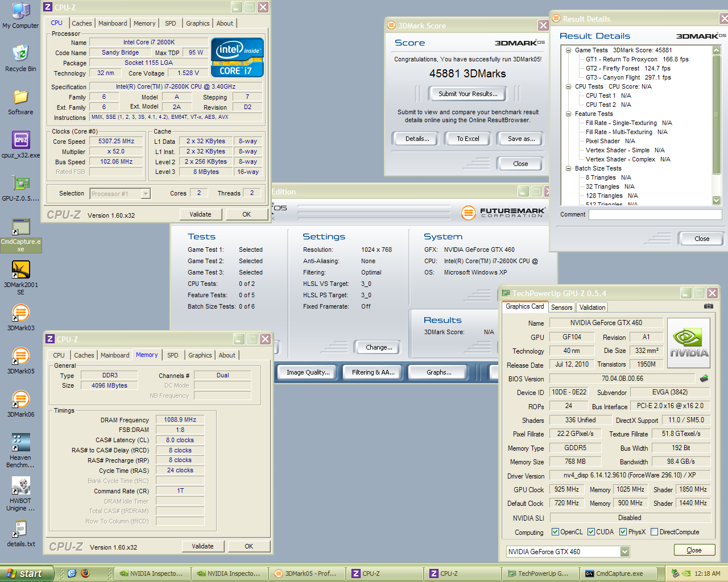Collapse the Batch Size Tests tree node
The image size is (728, 582).
pyautogui.click(x=568, y=168)
